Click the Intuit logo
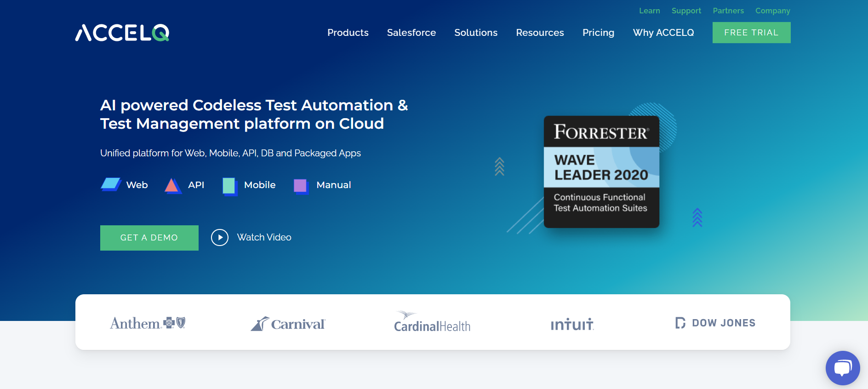This screenshot has height=389, width=868. point(572,324)
